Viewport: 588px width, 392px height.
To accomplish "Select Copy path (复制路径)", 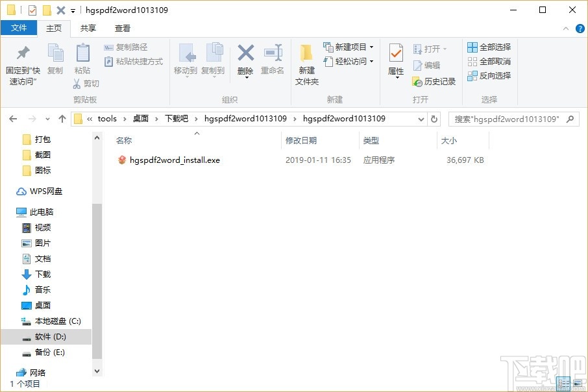I will (126, 47).
